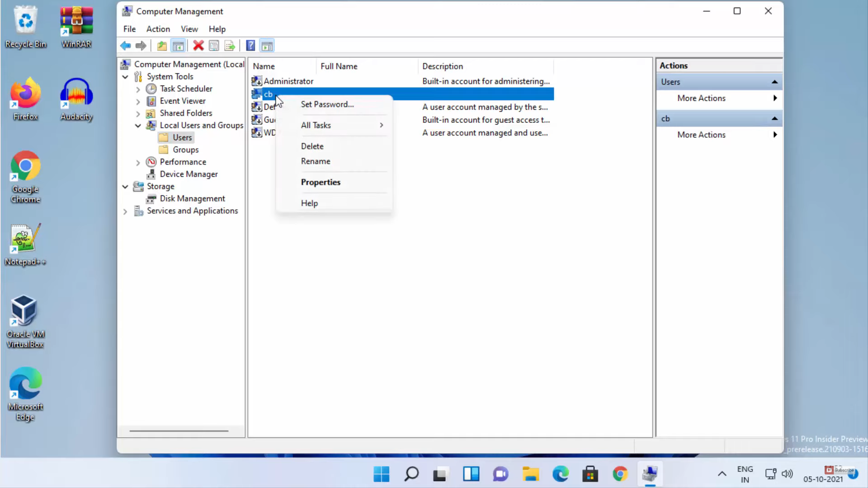Select Properties in the context menu

click(321, 182)
